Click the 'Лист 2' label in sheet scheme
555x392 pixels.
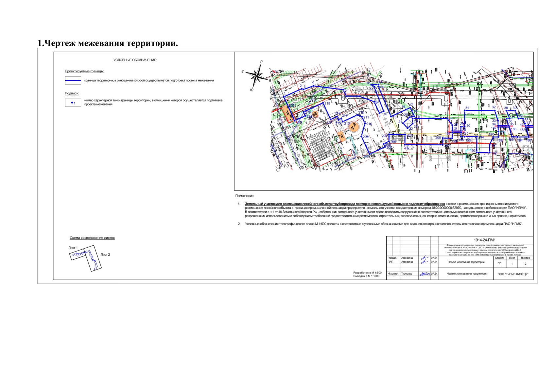tap(105, 254)
